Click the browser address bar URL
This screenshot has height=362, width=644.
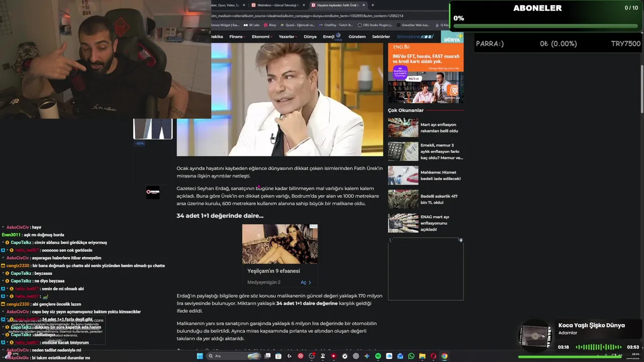[307, 16]
